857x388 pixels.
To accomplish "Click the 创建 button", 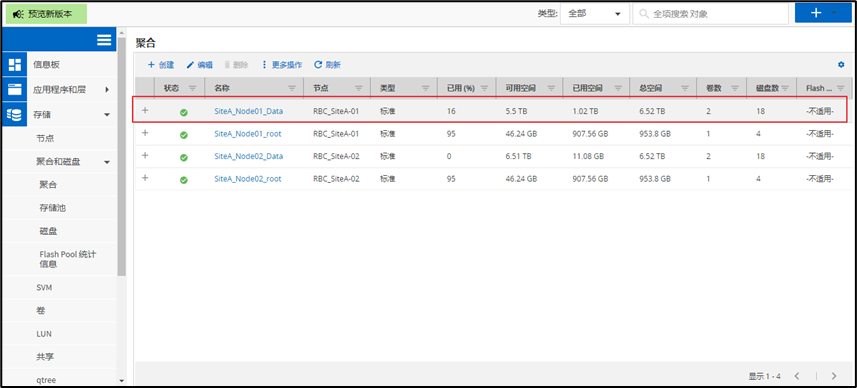I will coord(161,64).
